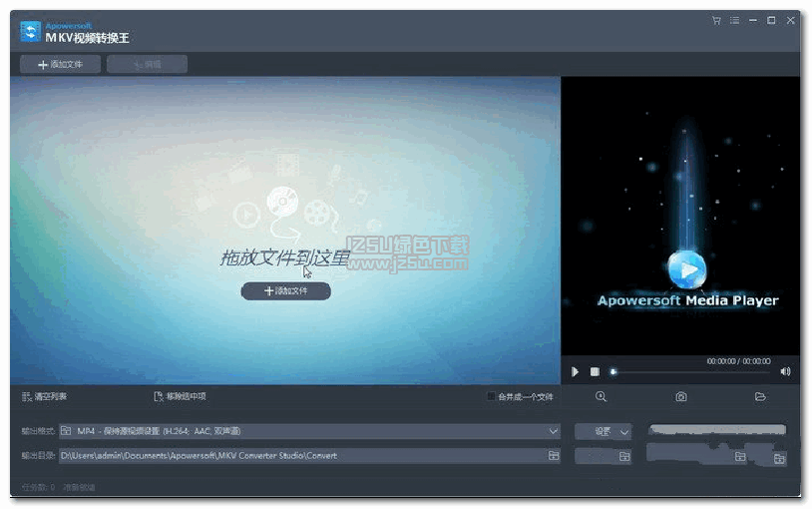Open the shopping cart purchase icon
This screenshot has width=812, height=509.
(x=716, y=21)
